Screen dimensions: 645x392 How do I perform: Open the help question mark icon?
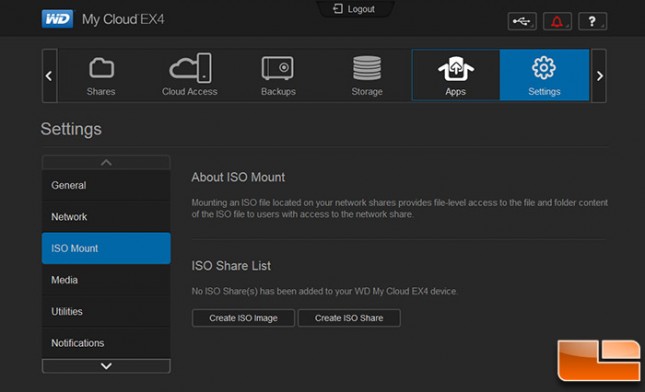tap(592, 21)
